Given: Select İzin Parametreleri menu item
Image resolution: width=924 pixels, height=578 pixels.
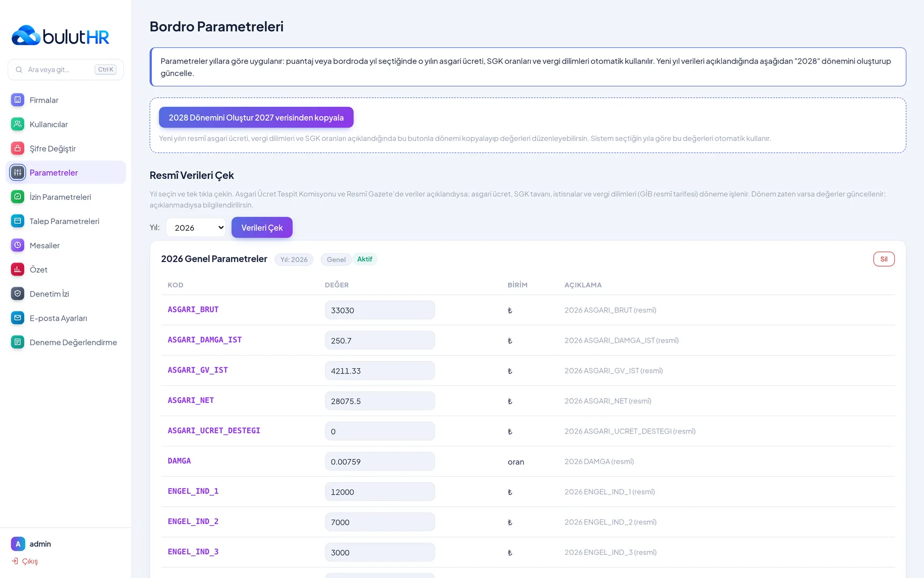Looking at the screenshot, I should (66, 196).
